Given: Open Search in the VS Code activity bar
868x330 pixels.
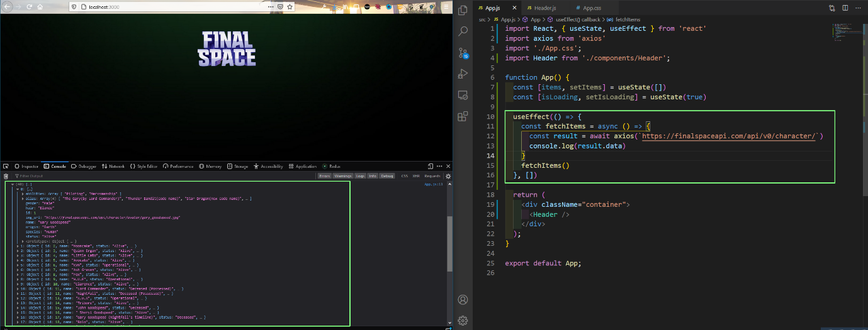Looking at the screenshot, I should tap(463, 31).
